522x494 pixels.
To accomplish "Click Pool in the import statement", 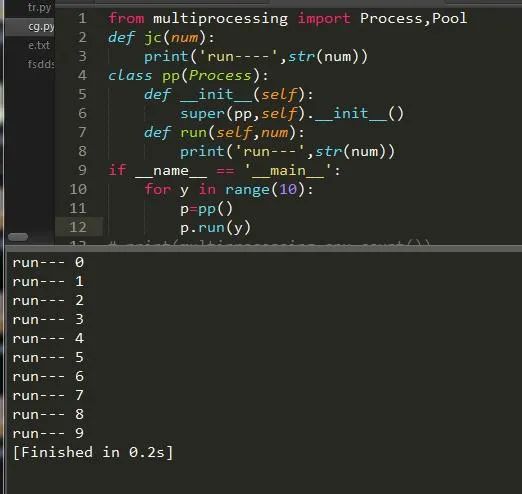I will tap(449, 18).
